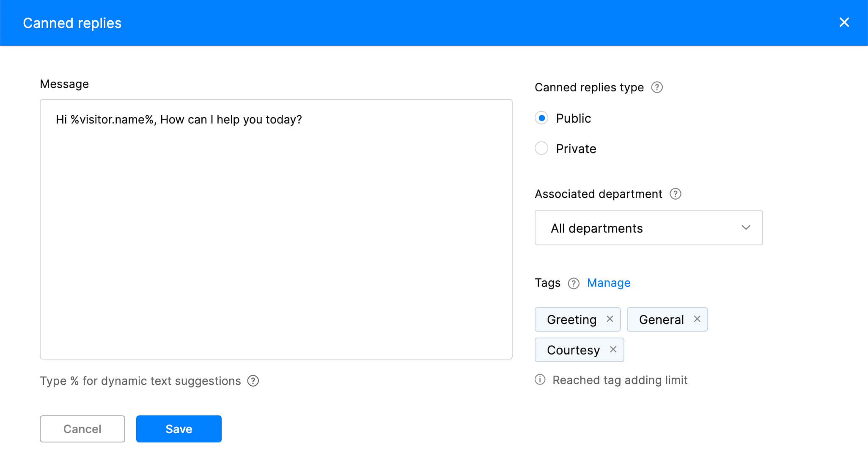
Task: Click the Courtesy tag chip label
Action: tap(573, 350)
